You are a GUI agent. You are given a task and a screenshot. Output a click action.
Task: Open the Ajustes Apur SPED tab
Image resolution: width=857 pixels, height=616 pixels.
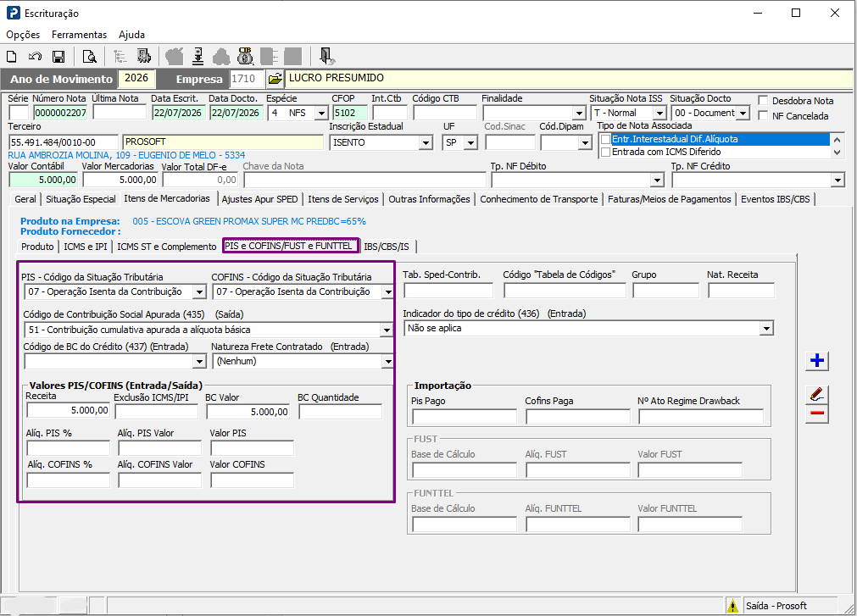pyautogui.click(x=259, y=199)
